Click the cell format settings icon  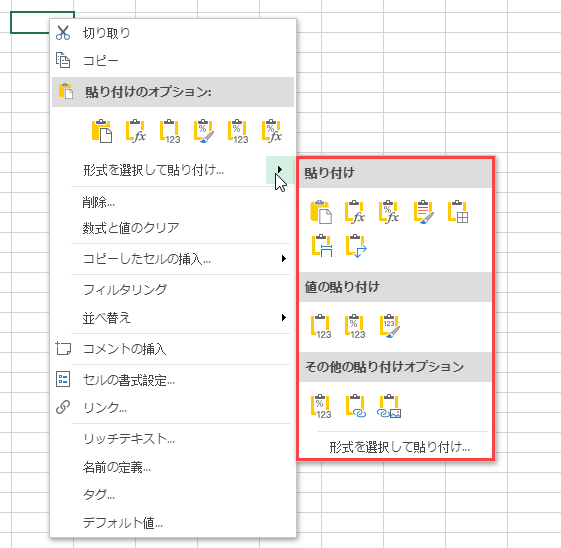63,379
